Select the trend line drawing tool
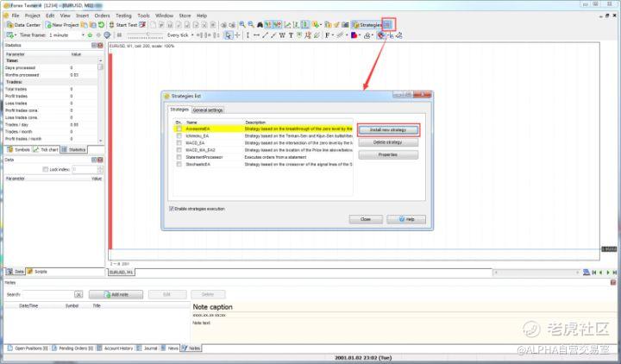 [265, 35]
